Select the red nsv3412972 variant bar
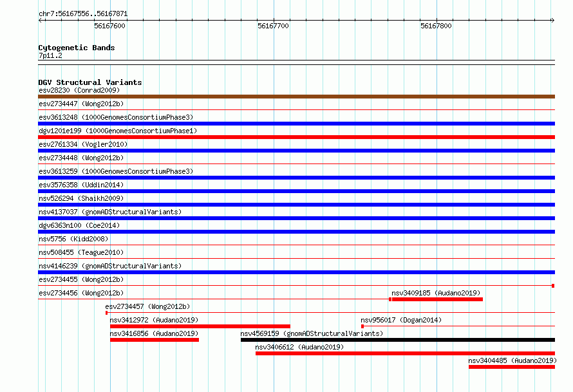The width and height of the screenshot is (573, 392). [200, 326]
